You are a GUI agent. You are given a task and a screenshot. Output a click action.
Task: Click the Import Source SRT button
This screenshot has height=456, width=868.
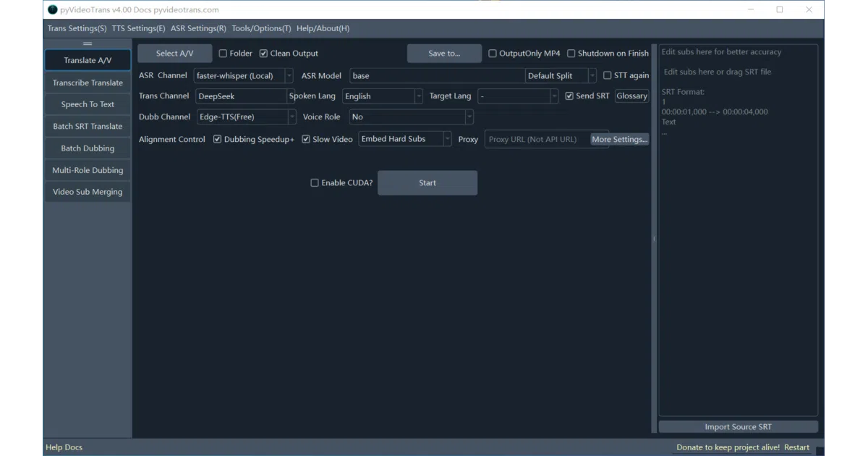[x=738, y=427]
